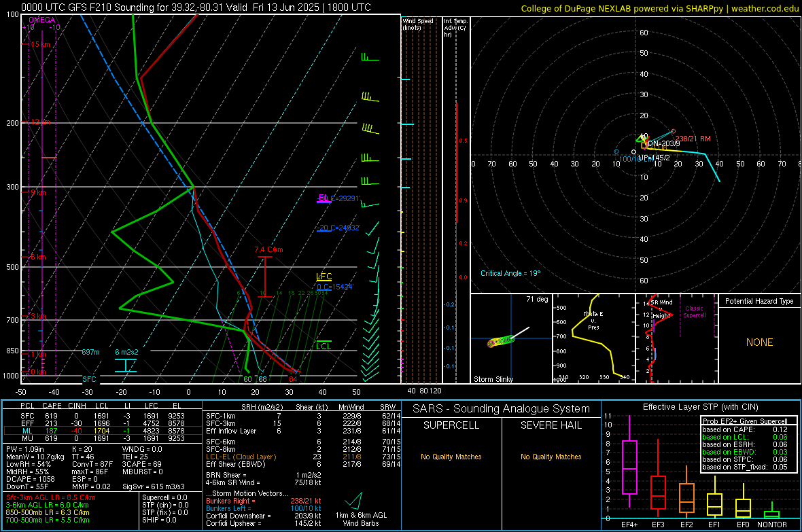Click the sounding title with valid time
The height and width of the screenshot is (532, 802).
196,7
